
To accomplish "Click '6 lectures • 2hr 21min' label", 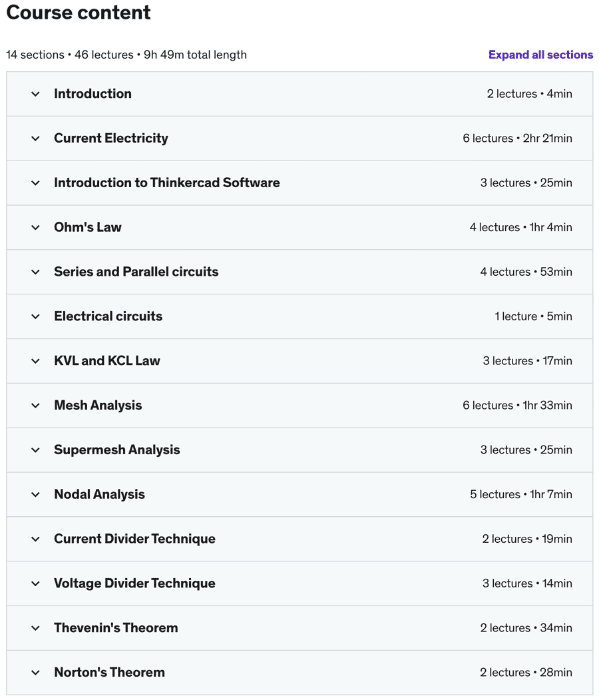I will [517, 139].
